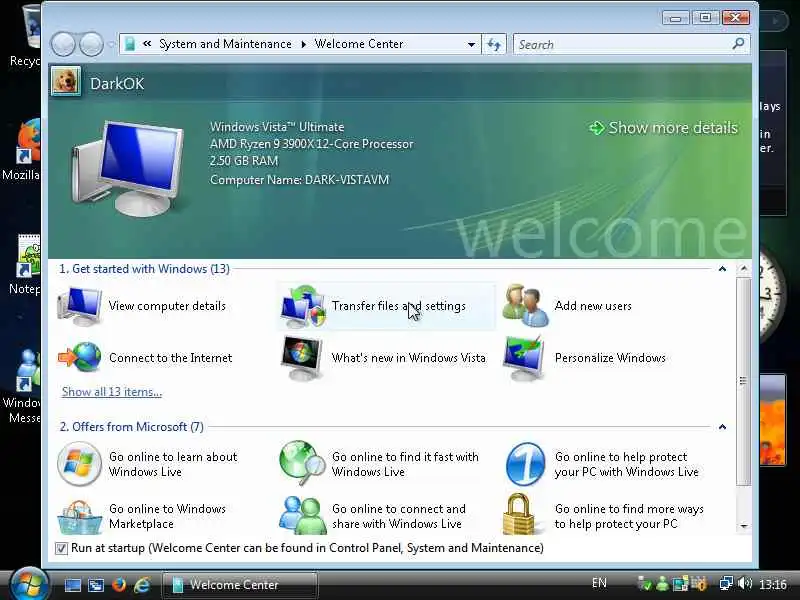The image size is (800, 600).
Task: Click the Connect to the Internet globe icon
Action: (x=80, y=357)
